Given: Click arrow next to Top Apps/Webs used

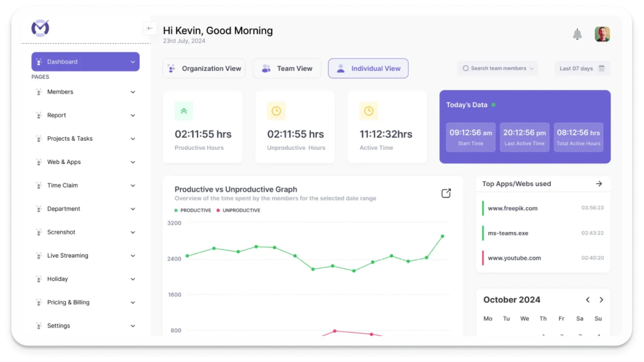Looking at the screenshot, I should 599,184.
